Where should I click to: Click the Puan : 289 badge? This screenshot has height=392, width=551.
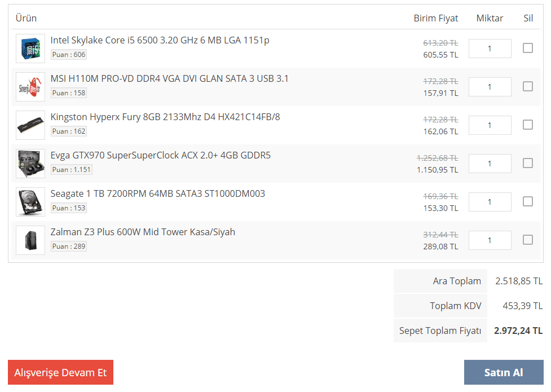69,246
